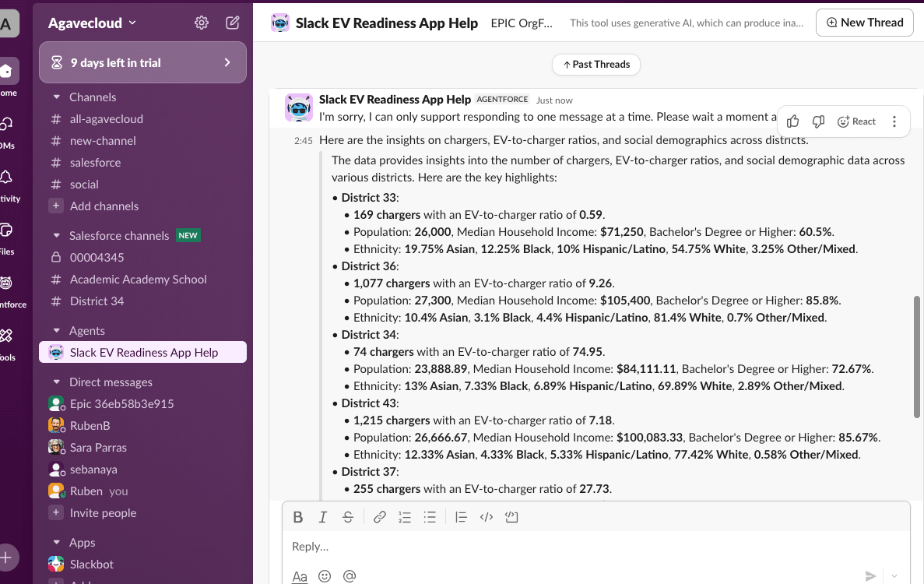Start a New Thread
Screen dimensions: 924x584
click(865, 23)
